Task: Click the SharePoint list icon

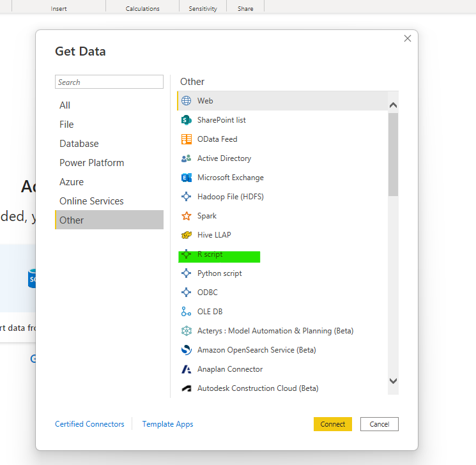Action: click(186, 120)
